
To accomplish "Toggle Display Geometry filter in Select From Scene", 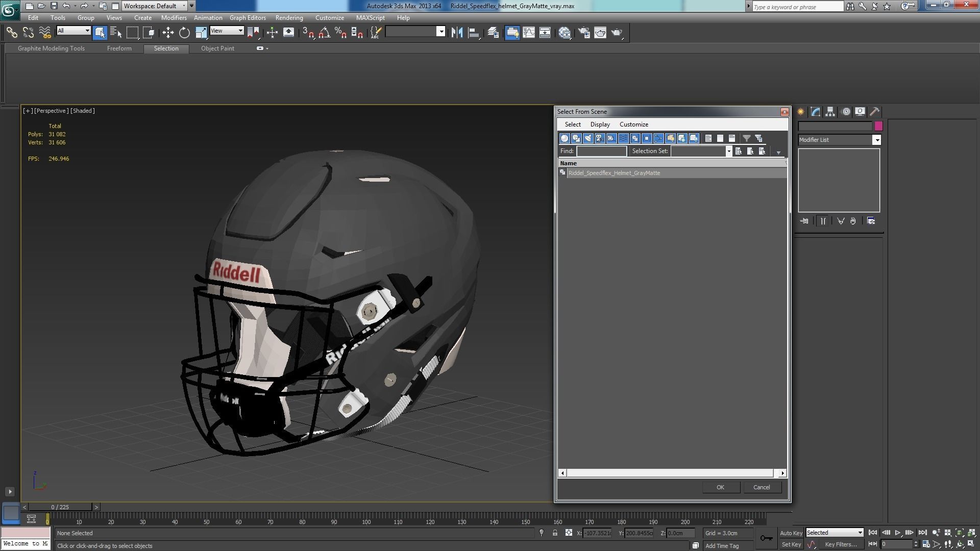I will (x=565, y=138).
